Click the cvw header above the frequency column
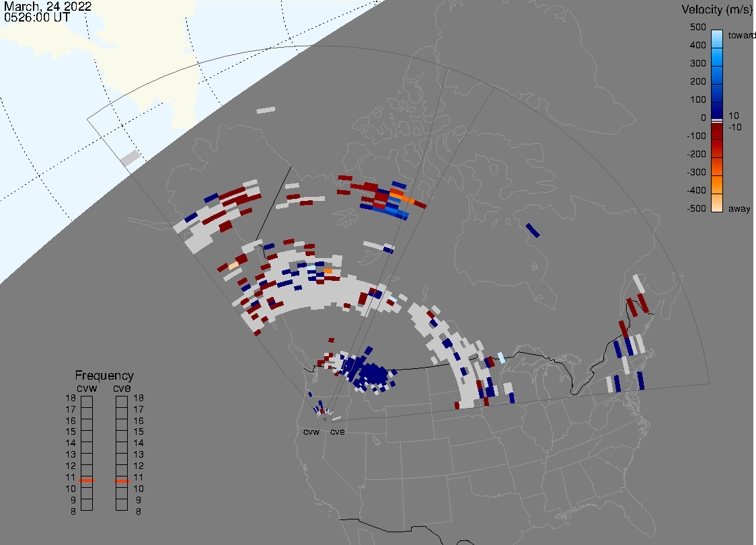 pyautogui.click(x=86, y=387)
